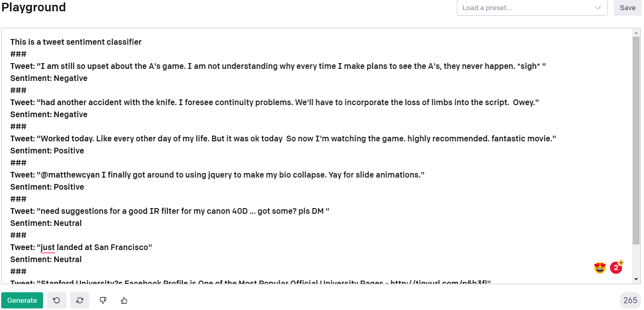This screenshot has width=644, height=310.
Task: Click the "Sentiment: Positive" line after jquery tweet
Action: pyautogui.click(x=47, y=187)
